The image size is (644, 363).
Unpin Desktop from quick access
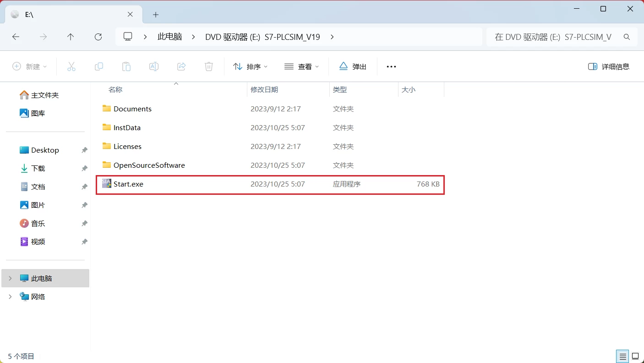[84, 150]
